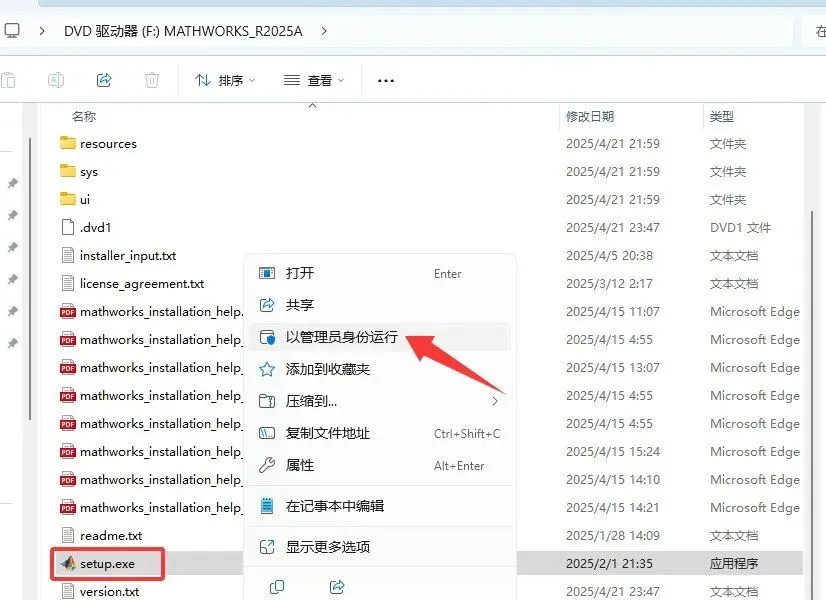The height and width of the screenshot is (600, 826).
Task: Select the .dvd1 file icon
Action: tap(68, 227)
